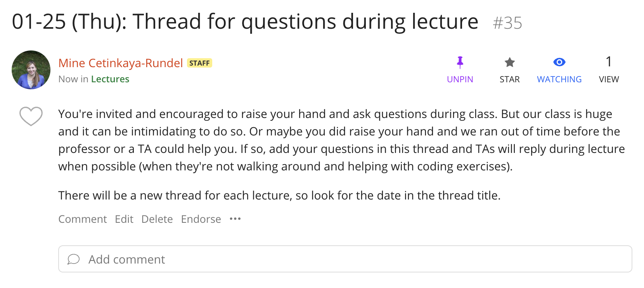
Task: Click the STAFF badge
Action: [199, 63]
